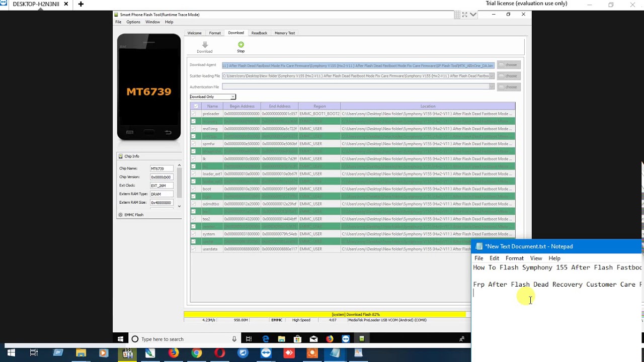Toggle the userdata row checkbox
This screenshot has height=362, width=644.
pos(193,249)
